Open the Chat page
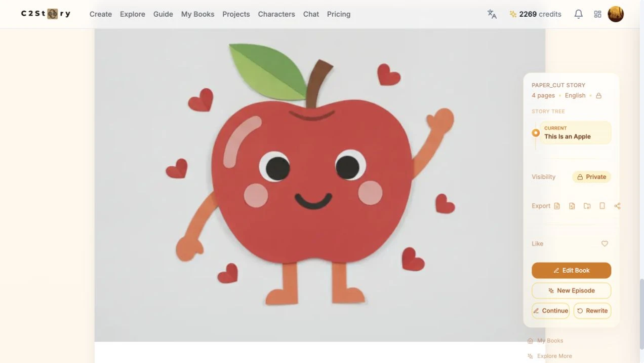Screen dimensions: 644x363 click(x=311, y=14)
